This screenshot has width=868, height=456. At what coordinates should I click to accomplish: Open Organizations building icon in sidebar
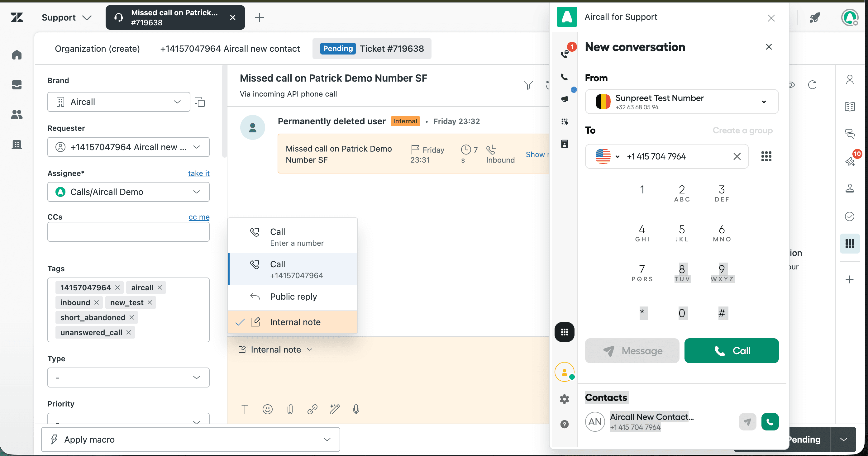pos(17,145)
